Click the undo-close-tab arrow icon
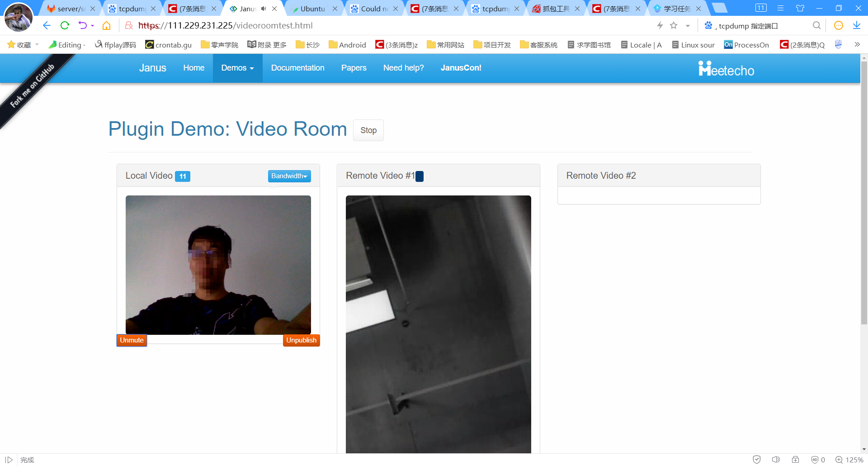Screen dimensions: 868x466 82,26
